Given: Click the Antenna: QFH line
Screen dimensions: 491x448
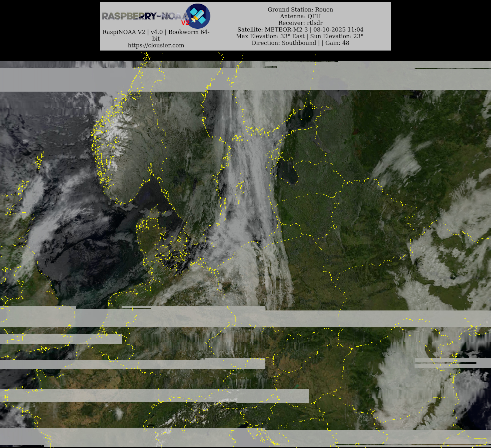Looking at the screenshot, I should pyautogui.click(x=300, y=16).
